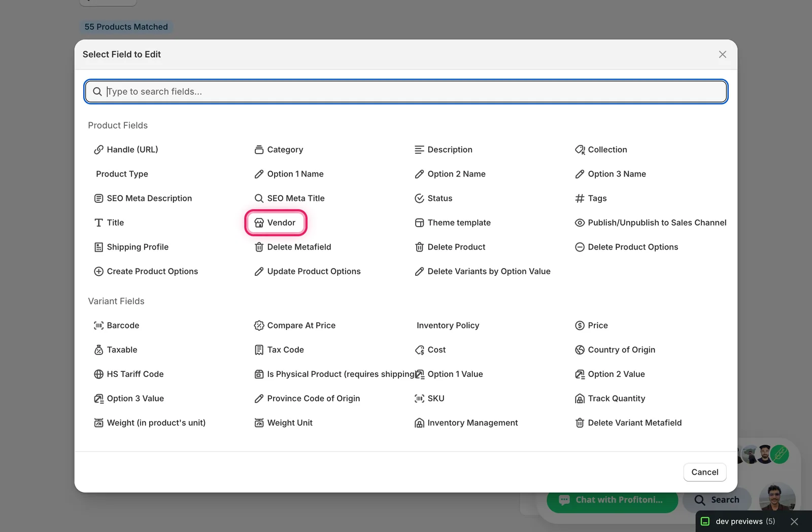Select Delete Variant Metafield

[628, 423]
